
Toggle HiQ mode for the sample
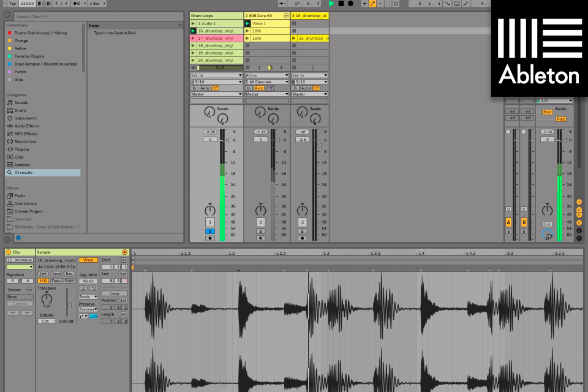[43, 281]
